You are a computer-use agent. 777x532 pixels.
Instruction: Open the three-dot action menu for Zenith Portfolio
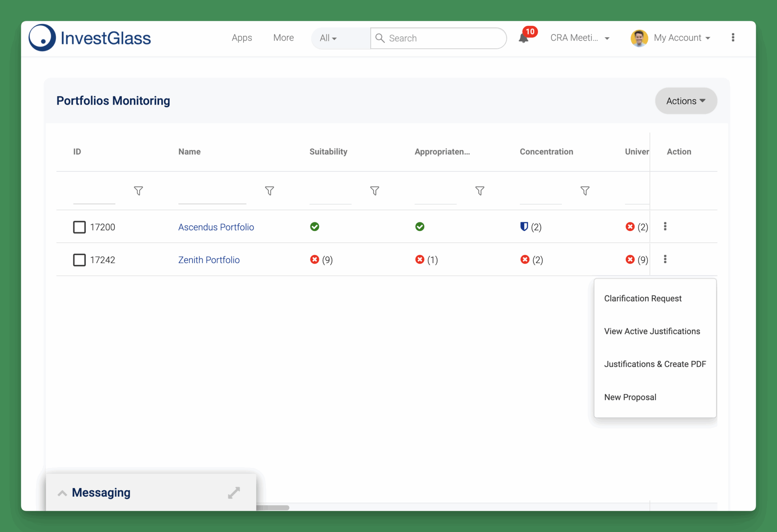tap(666, 259)
